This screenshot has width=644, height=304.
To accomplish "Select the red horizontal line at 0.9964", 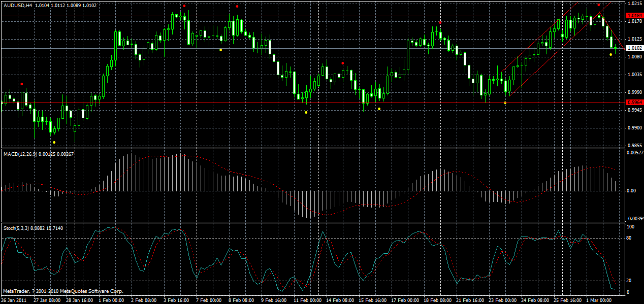I will pyautogui.click(x=305, y=103).
